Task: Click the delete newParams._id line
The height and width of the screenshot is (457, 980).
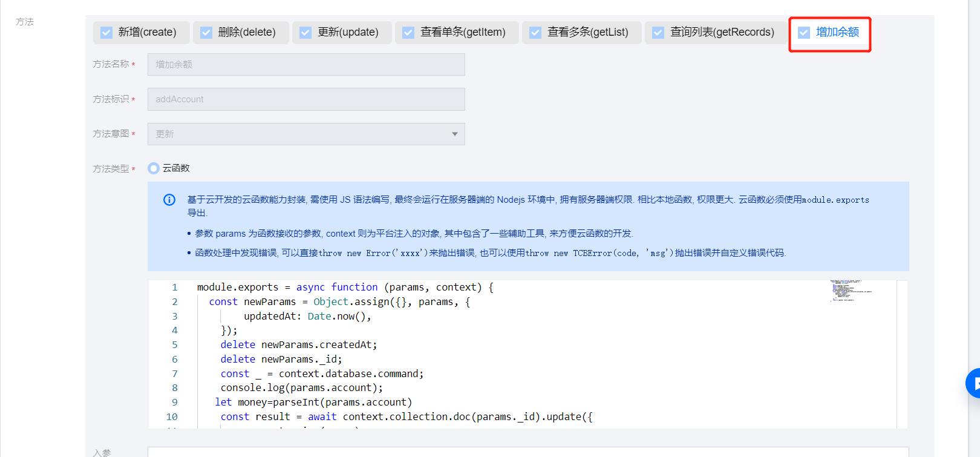Action: click(x=281, y=360)
